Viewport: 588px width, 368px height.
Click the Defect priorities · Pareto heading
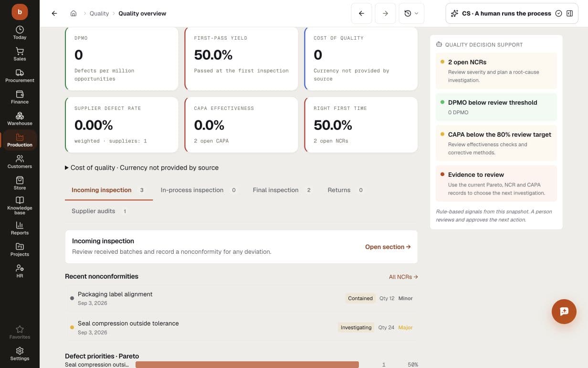(102, 356)
